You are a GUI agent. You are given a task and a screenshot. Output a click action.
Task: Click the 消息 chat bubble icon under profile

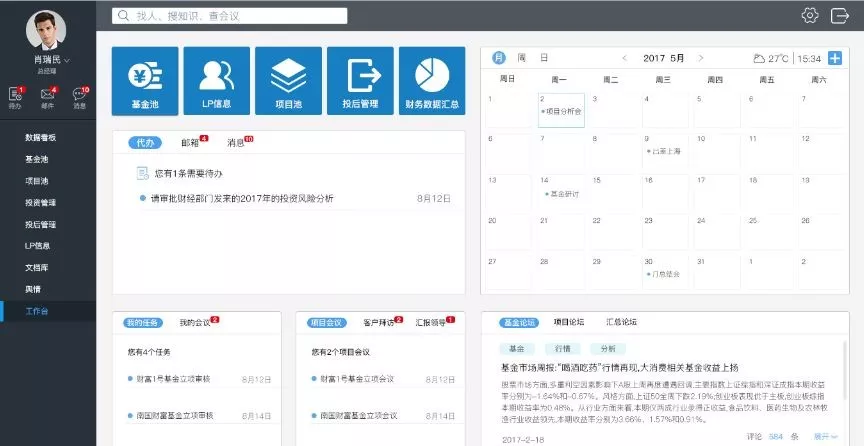tap(79, 94)
